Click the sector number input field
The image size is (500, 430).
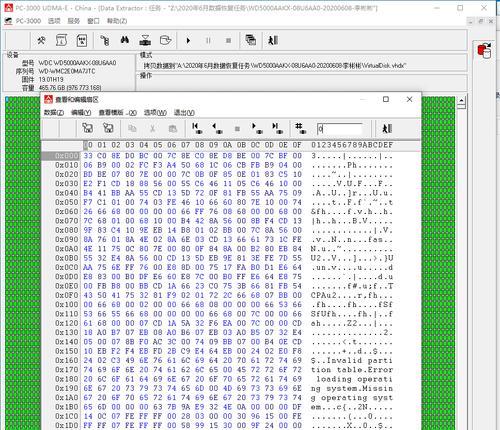[x=339, y=129]
